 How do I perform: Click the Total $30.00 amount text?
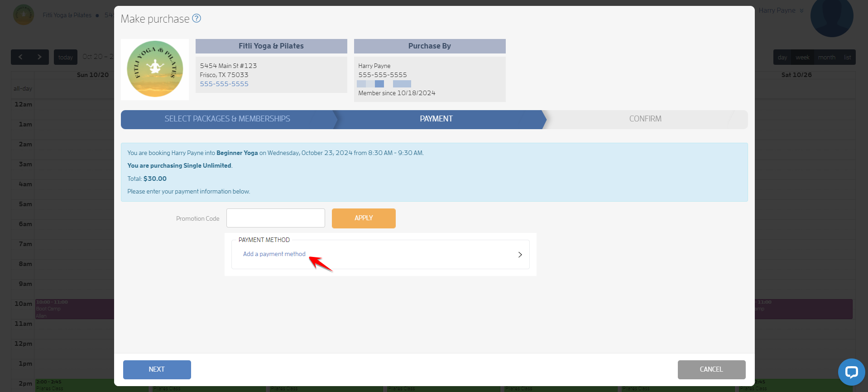(x=155, y=179)
